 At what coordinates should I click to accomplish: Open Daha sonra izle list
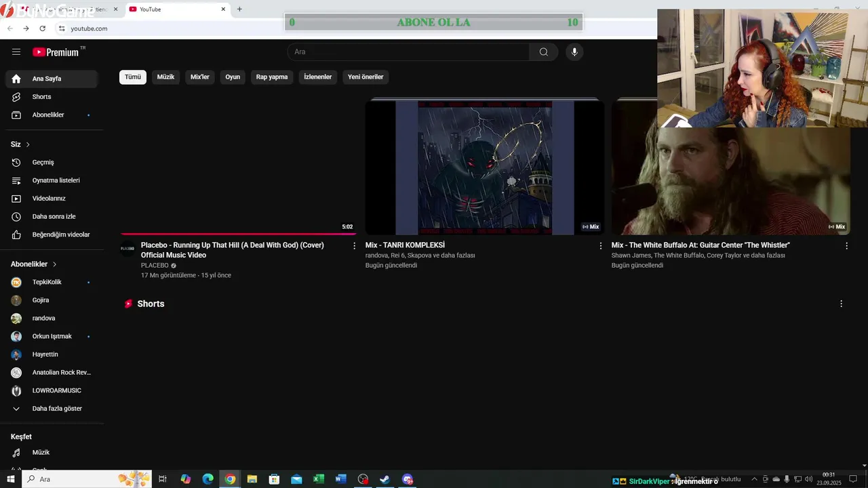point(52,217)
